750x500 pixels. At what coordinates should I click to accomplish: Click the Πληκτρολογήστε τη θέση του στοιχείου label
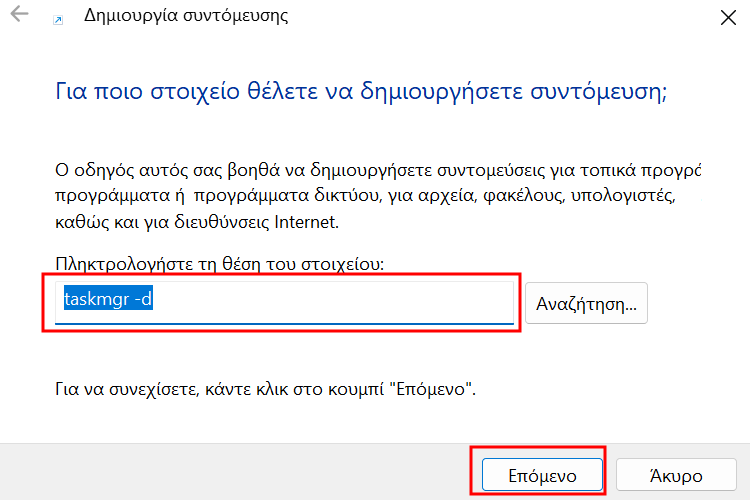[220, 264]
